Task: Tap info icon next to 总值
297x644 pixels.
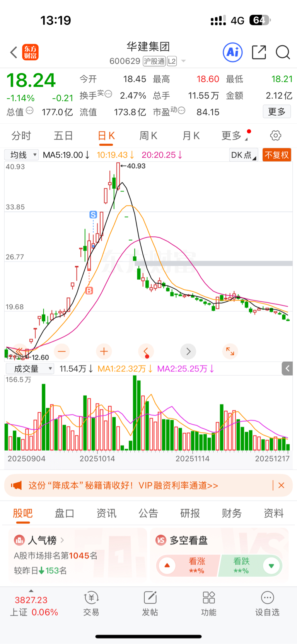Action: [x=29, y=111]
